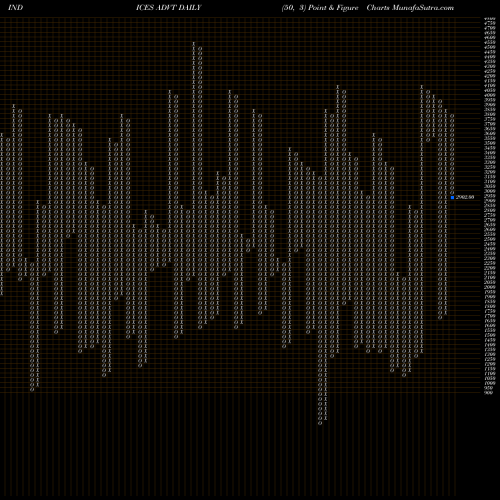Click the 900 price level at axis bottom
500x500 pixels.
[x=488, y=393]
